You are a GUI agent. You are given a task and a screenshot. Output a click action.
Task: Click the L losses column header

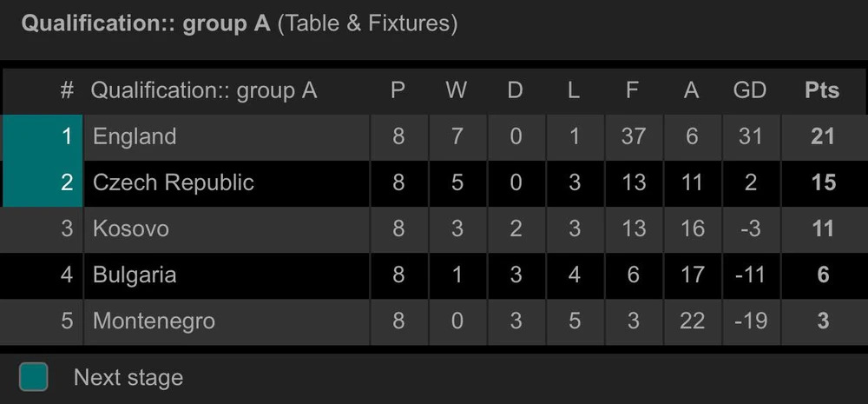tap(573, 90)
